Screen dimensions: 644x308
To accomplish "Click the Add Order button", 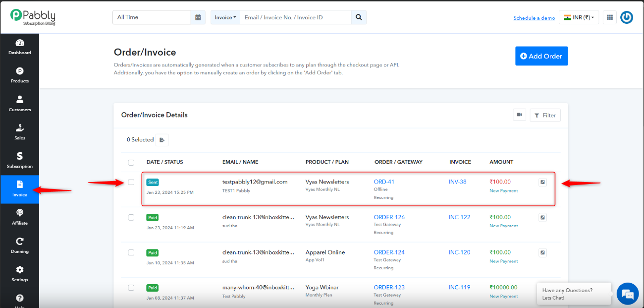I will 541,56.
